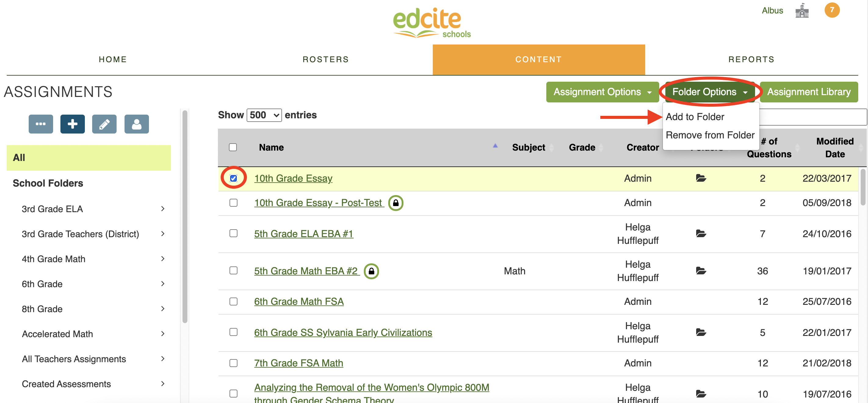Check the 6th Grade Math FSA checkbox

click(x=233, y=301)
